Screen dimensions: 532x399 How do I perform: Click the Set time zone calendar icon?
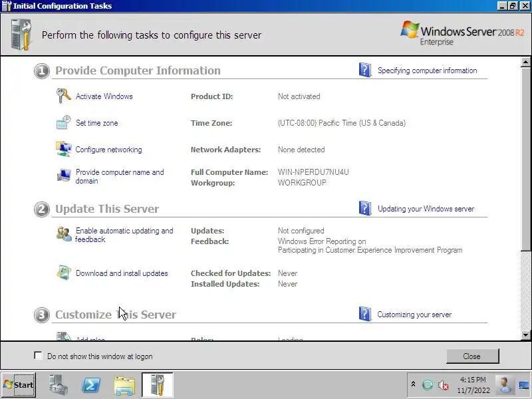click(x=63, y=122)
